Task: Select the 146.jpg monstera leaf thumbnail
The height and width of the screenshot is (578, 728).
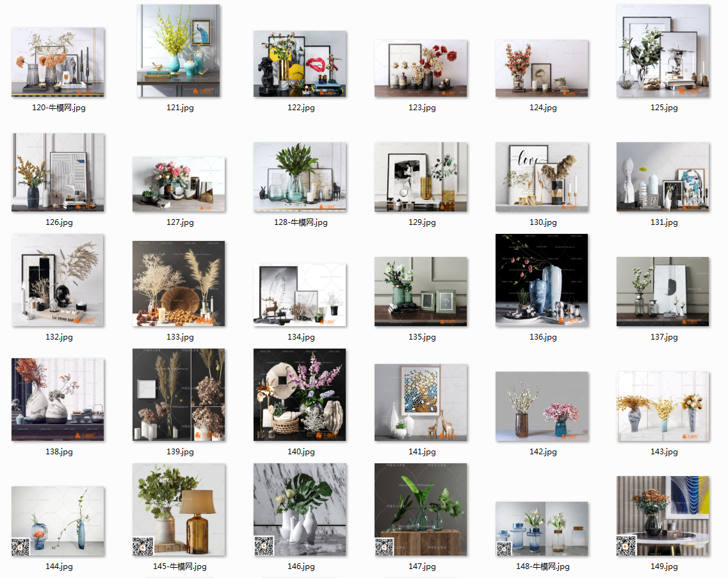Action: pyautogui.click(x=300, y=509)
